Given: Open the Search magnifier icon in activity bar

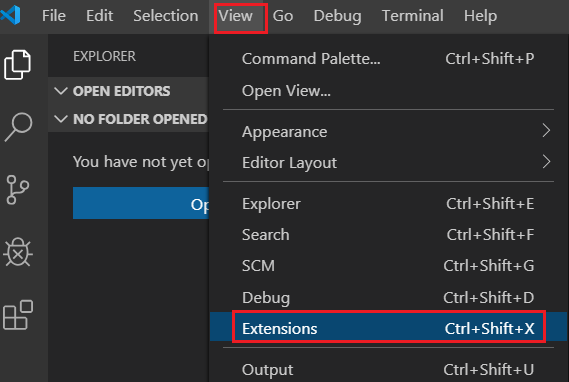Looking at the screenshot, I should coord(18,127).
